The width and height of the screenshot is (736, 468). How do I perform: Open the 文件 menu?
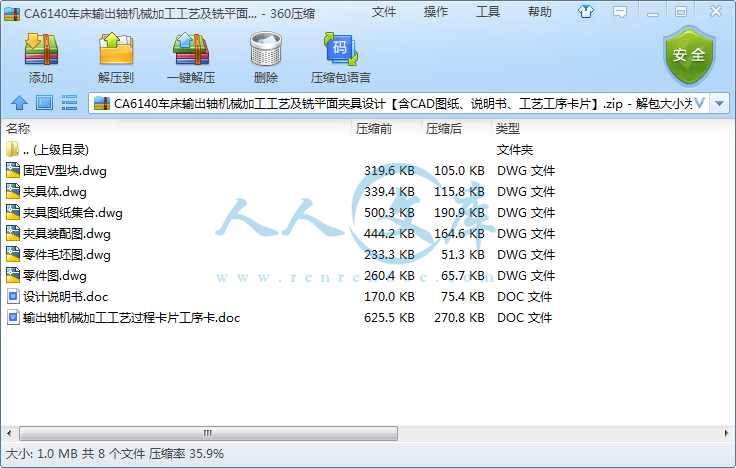click(x=383, y=12)
